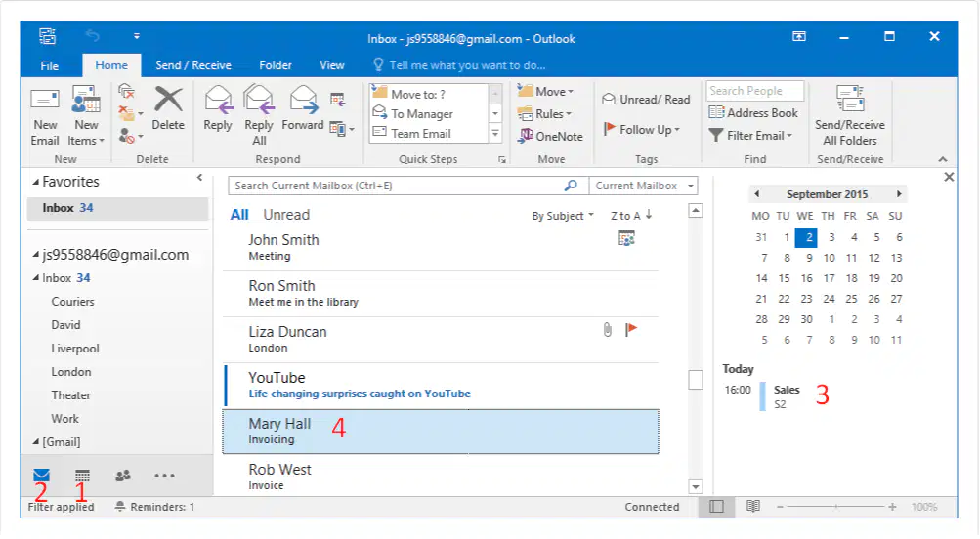Open the Follow Up flag dropdown
The image size is (980, 539).
(x=642, y=129)
